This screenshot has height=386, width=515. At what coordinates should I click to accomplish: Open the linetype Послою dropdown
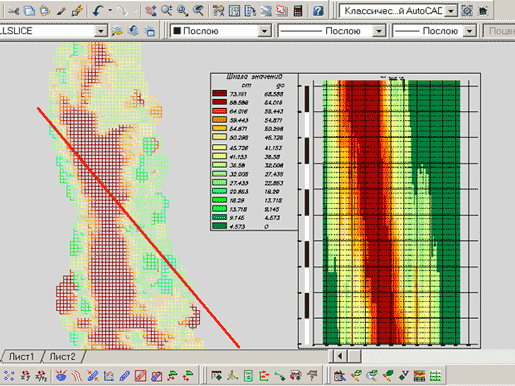coord(378,31)
